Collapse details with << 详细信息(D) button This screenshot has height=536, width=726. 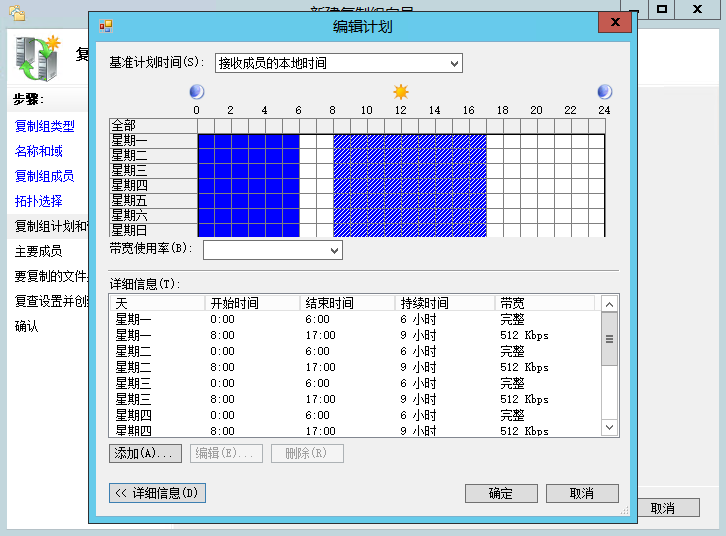157,493
